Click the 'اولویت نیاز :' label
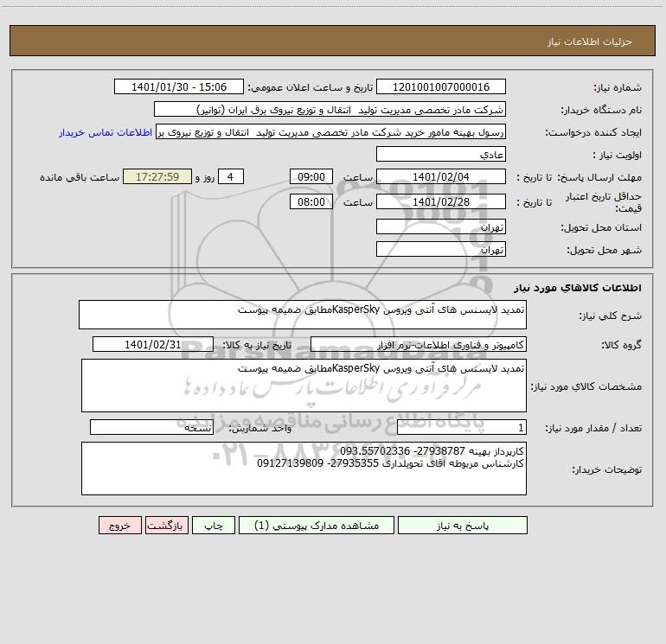Screen dimensions: 666x644 click(x=618, y=156)
